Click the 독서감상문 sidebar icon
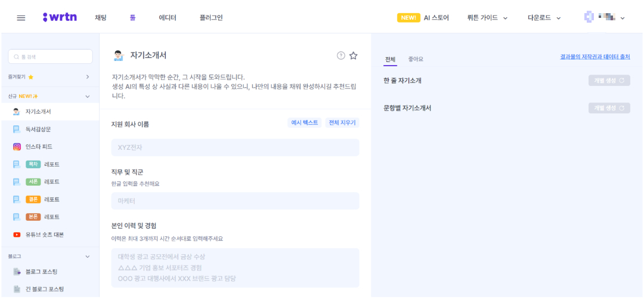This screenshot has height=302, width=644. [17, 130]
